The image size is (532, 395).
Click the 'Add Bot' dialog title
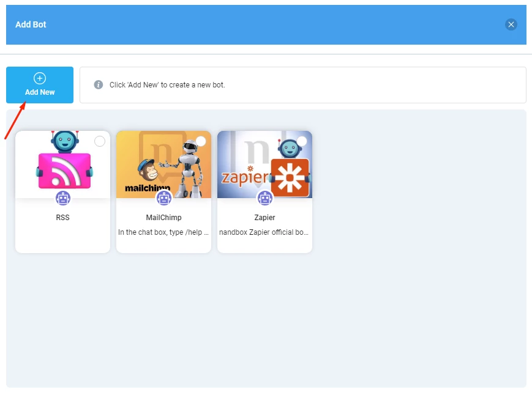point(31,24)
